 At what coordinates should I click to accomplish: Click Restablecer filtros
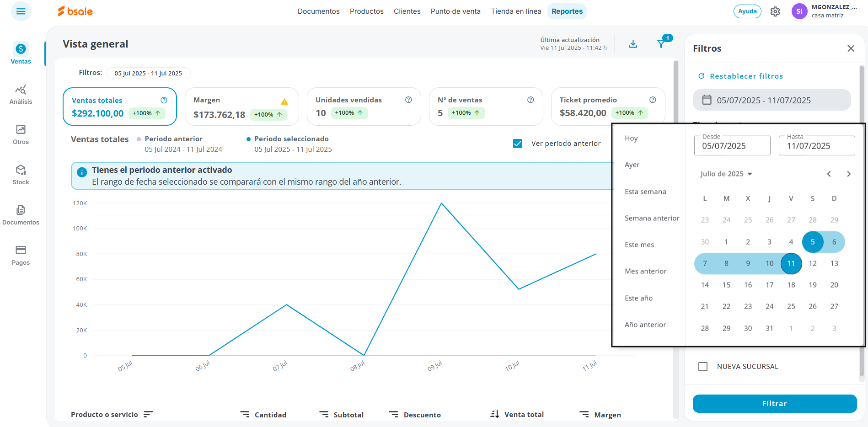click(x=741, y=76)
